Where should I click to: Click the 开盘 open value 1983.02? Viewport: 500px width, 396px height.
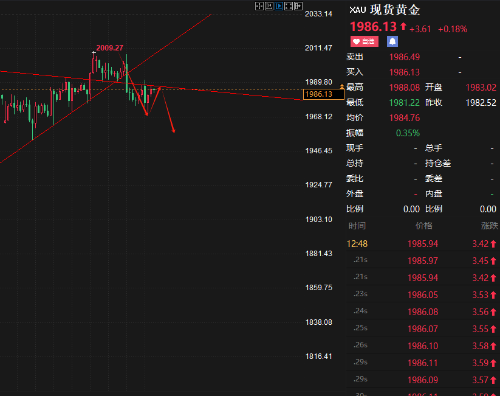pos(481,88)
